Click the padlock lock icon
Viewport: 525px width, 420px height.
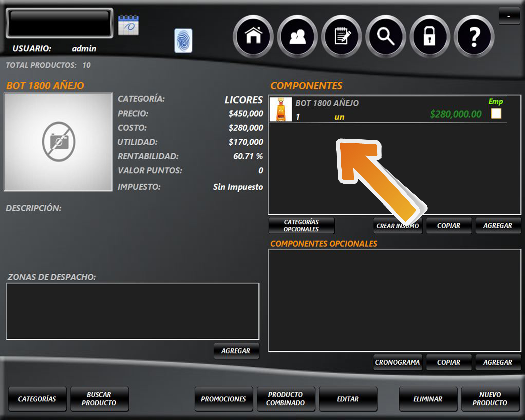[x=430, y=36]
